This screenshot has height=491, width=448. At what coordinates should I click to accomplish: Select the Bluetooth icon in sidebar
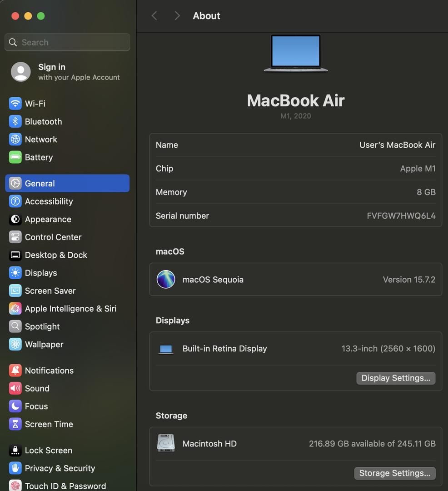pyautogui.click(x=15, y=121)
